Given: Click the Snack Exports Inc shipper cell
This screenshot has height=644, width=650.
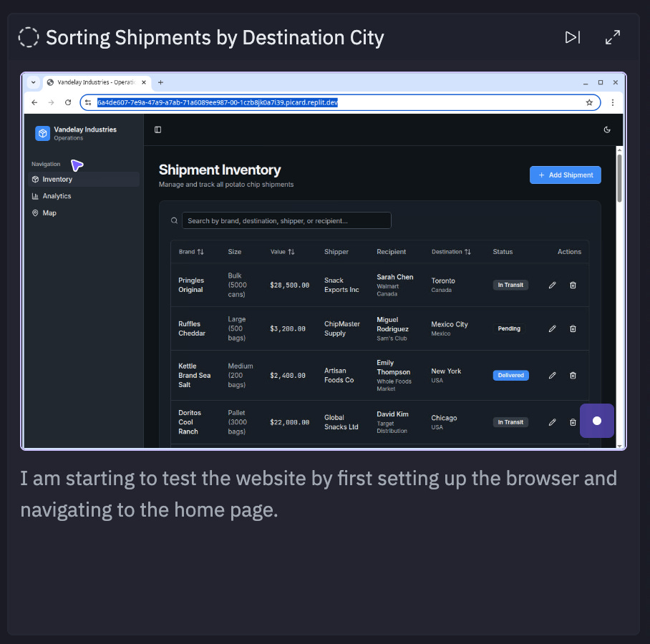Looking at the screenshot, I should point(341,285).
